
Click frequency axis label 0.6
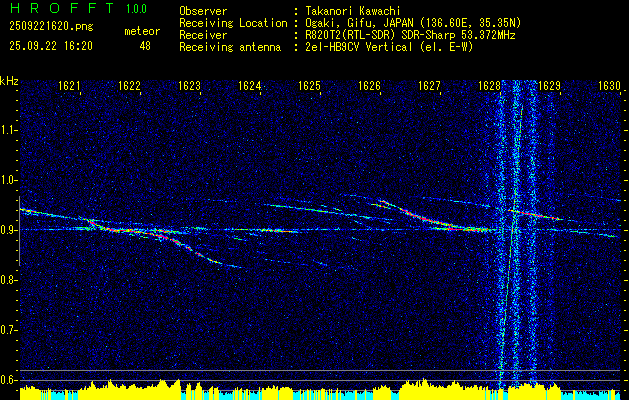pos(9,380)
